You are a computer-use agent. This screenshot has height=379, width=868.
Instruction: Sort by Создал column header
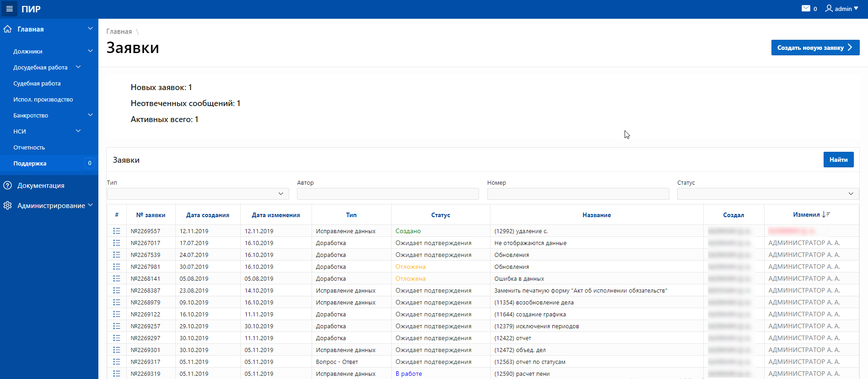click(x=733, y=215)
